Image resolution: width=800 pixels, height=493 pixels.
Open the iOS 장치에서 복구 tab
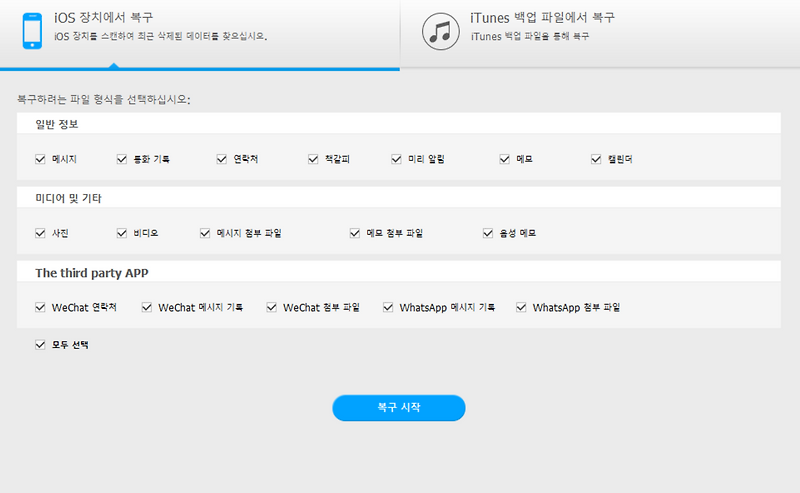(200, 34)
